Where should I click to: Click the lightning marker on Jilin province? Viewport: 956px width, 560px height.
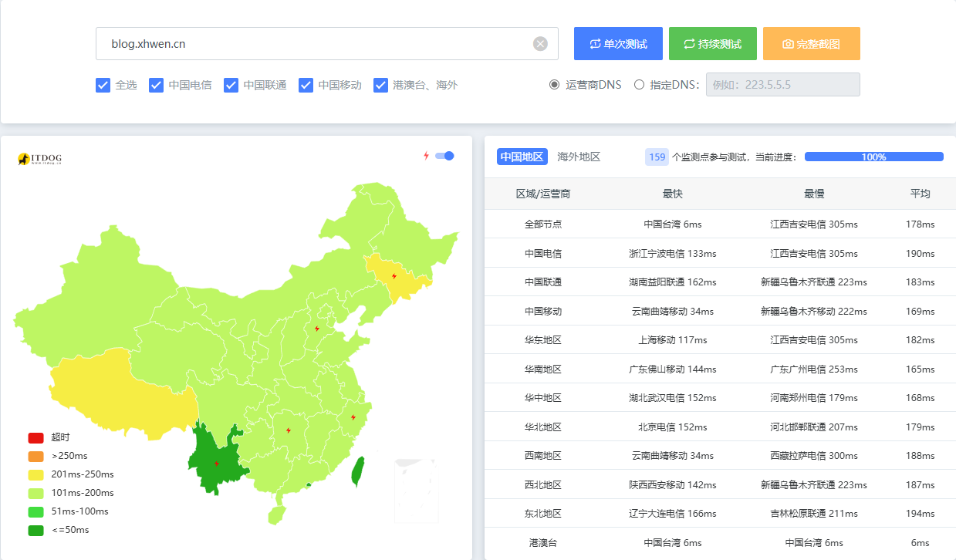394,276
